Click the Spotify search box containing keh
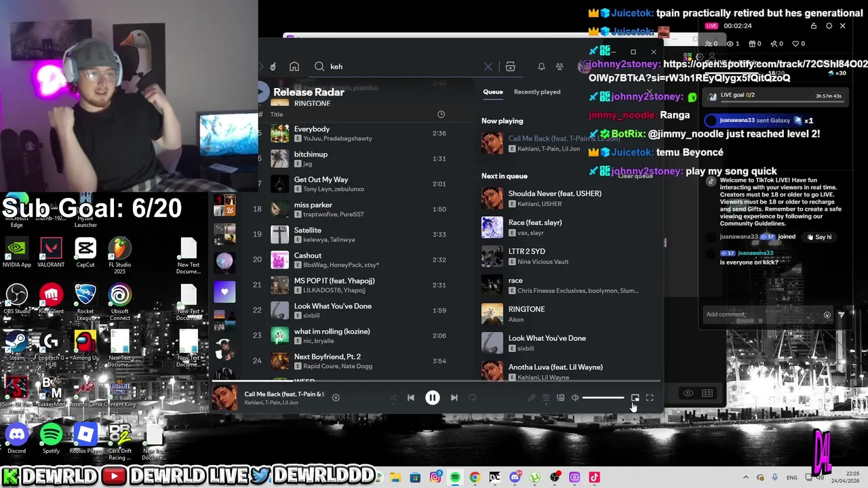868x488 pixels. [x=403, y=66]
